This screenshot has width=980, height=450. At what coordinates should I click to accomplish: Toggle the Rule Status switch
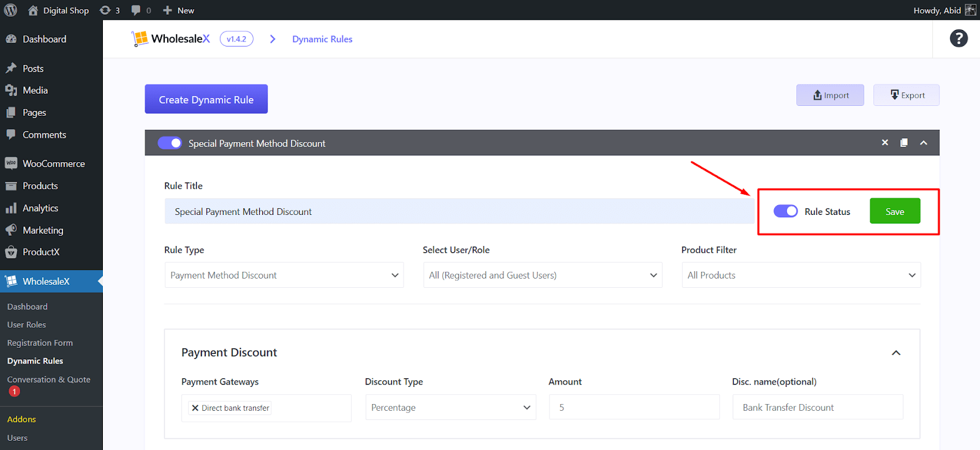point(786,211)
